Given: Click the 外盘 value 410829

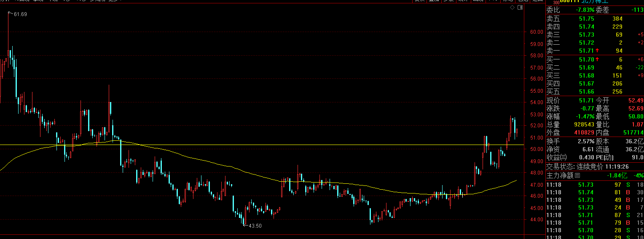Looking at the screenshot, I should (x=584, y=132).
